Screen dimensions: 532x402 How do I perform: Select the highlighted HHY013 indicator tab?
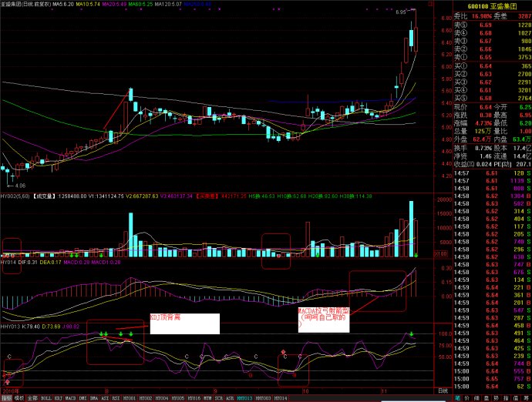pyautogui.click(x=244, y=398)
